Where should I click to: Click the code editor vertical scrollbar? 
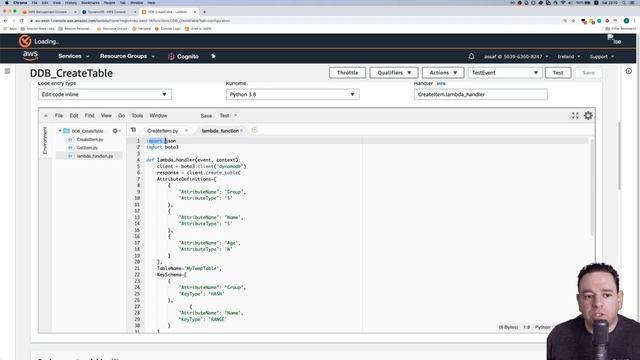coord(592,188)
